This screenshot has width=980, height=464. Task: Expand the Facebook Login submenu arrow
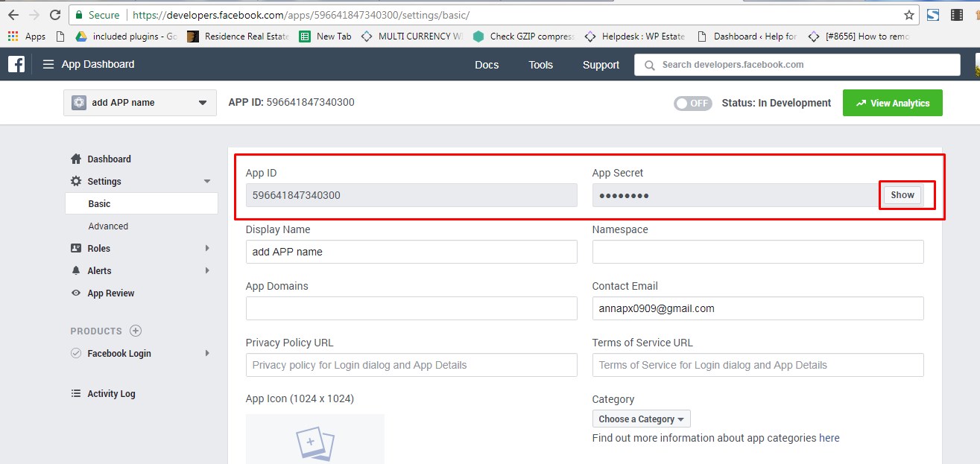click(207, 354)
